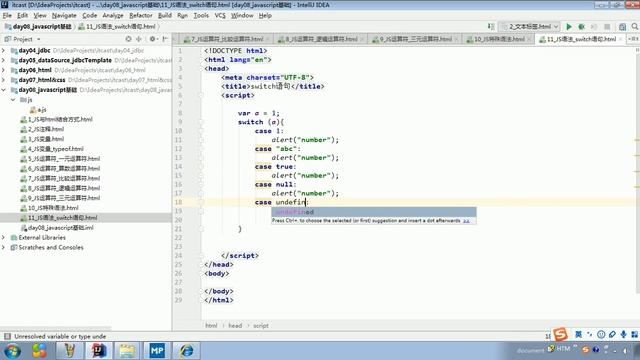The width and height of the screenshot is (640, 360).
Task: Open Internet Explorer from the taskbar
Action: (187, 351)
